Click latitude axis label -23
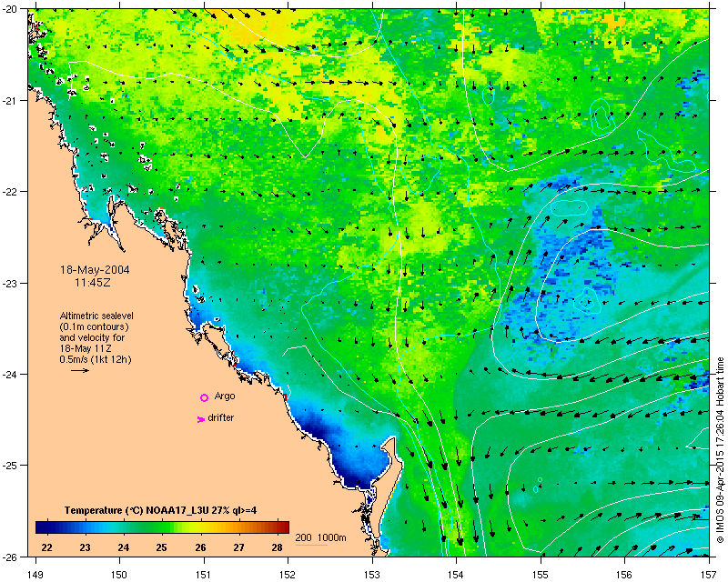The width and height of the screenshot is (728, 582). [9, 283]
